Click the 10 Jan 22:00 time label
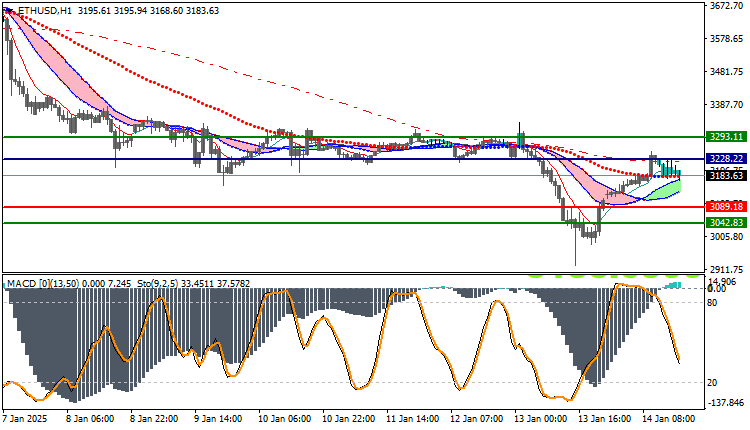 point(349,419)
